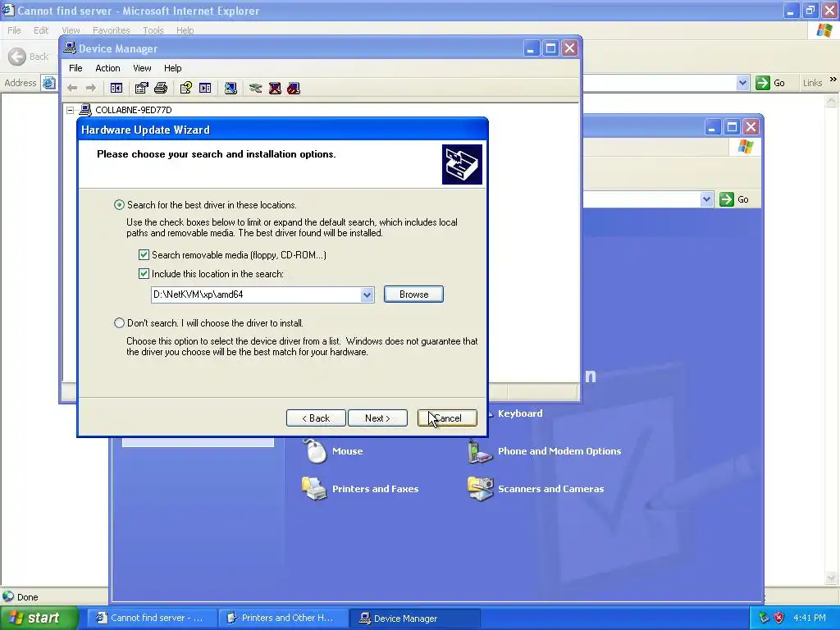Open the Printers and Faxes link
Screen dimensions: 840x630
point(375,489)
